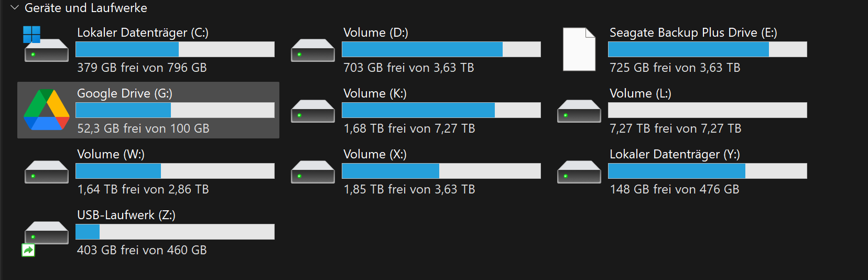This screenshot has width=868, height=280.
Task: Select the Volume (L:) drive icon
Action: pyautogui.click(x=579, y=111)
